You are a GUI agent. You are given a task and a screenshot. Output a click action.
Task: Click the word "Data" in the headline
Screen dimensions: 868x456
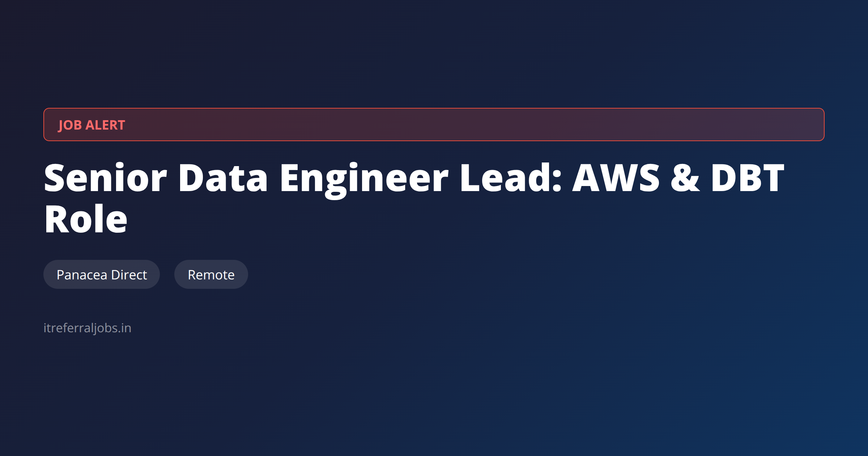pyautogui.click(x=223, y=178)
